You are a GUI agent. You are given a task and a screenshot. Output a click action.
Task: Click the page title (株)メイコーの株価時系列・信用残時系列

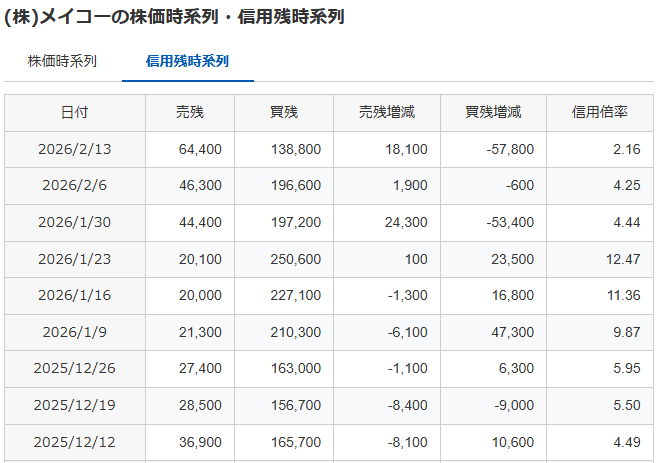click(175, 17)
